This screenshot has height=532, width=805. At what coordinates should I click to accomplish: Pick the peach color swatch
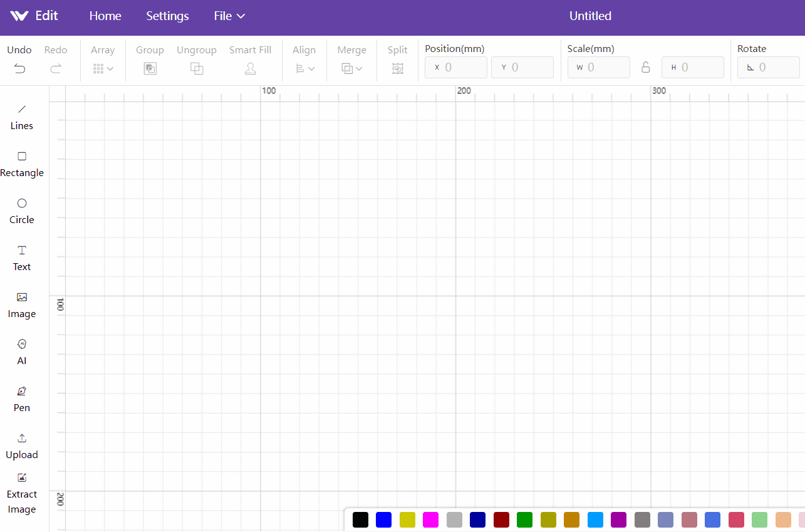pos(783,519)
